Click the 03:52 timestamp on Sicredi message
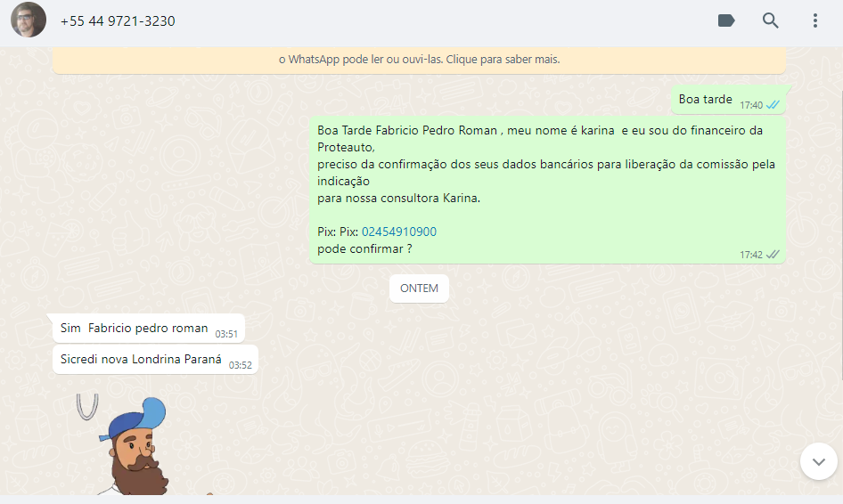The image size is (843, 504). [241, 365]
